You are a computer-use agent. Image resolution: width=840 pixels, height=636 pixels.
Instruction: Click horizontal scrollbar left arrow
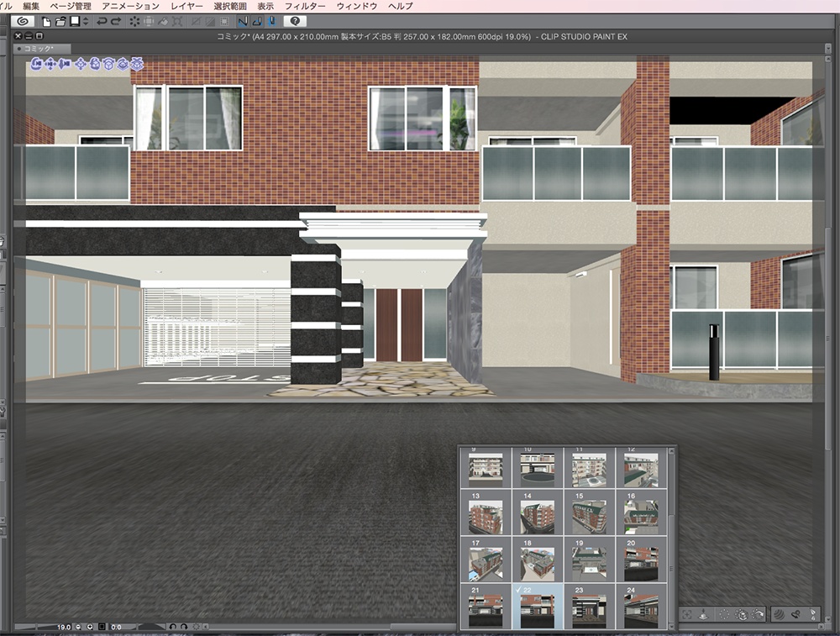click(205, 627)
